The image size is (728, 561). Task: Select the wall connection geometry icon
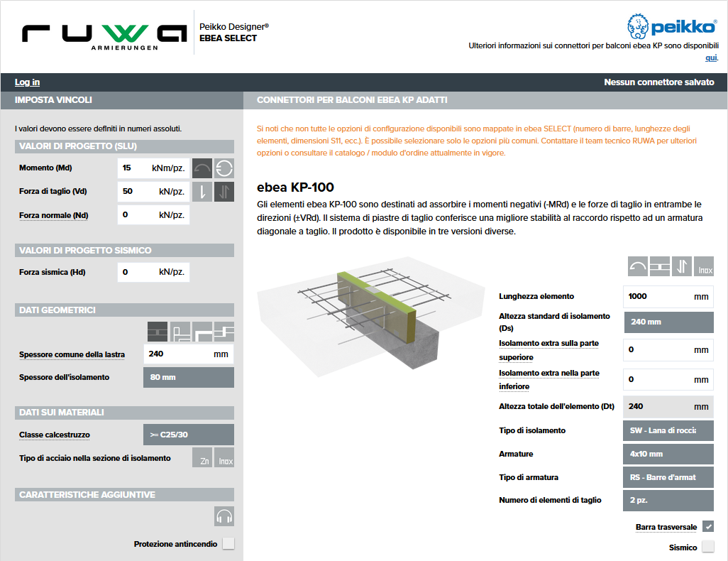(180, 332)
